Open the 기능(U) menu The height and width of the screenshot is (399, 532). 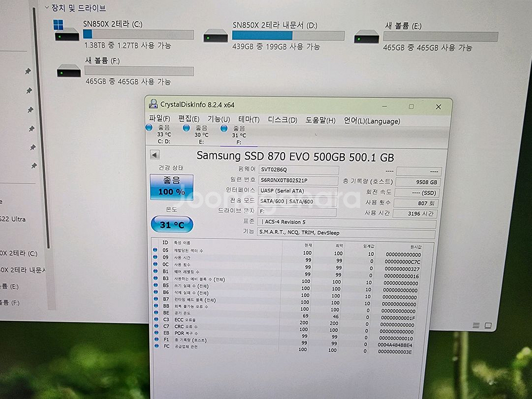[218, 120]
